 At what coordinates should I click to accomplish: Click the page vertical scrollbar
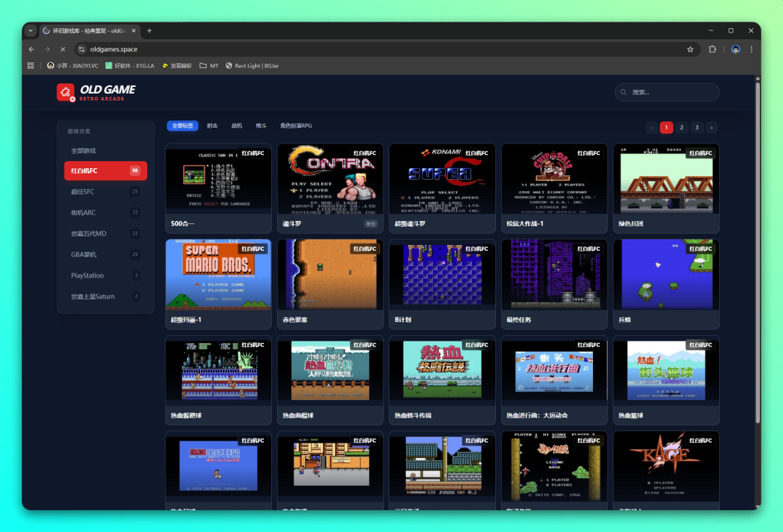(758, 254)
